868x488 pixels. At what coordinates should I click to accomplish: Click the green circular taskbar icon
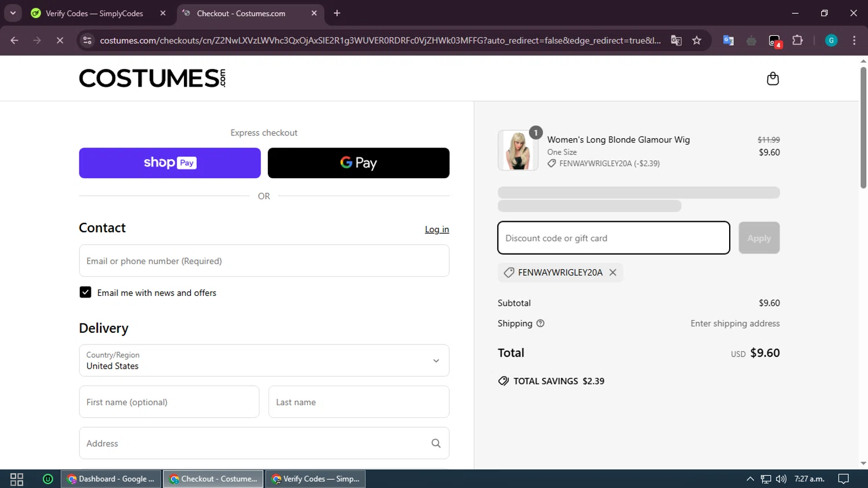48,479
